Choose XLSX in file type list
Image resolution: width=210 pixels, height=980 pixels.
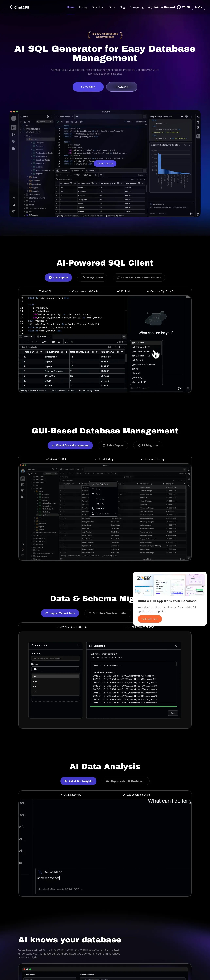[x=55, y=681]
